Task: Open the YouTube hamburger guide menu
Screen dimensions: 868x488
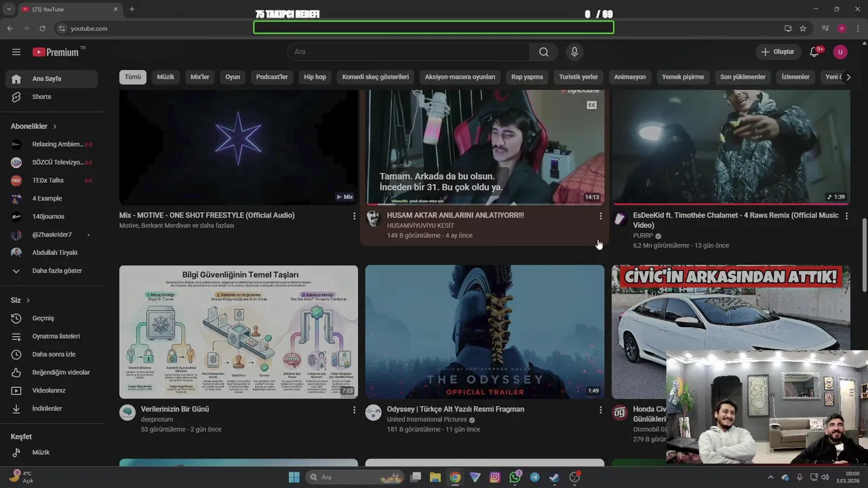Action: tap(16, 52)
